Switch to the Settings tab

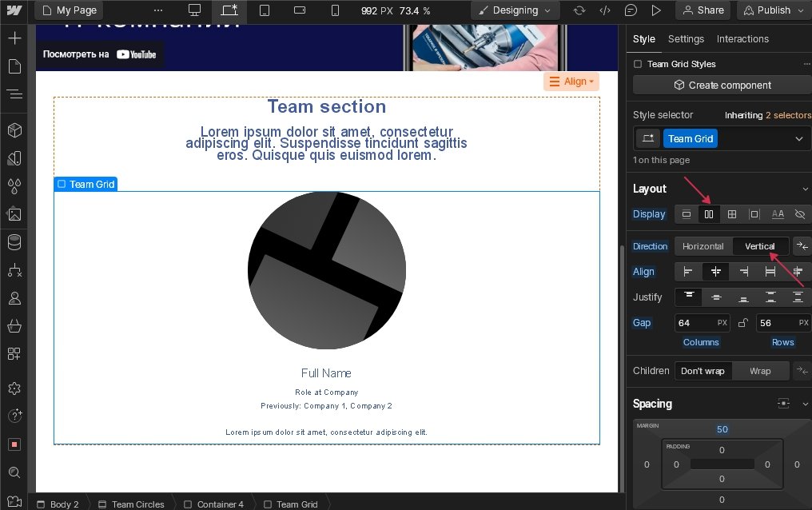[x=686, y=39]
